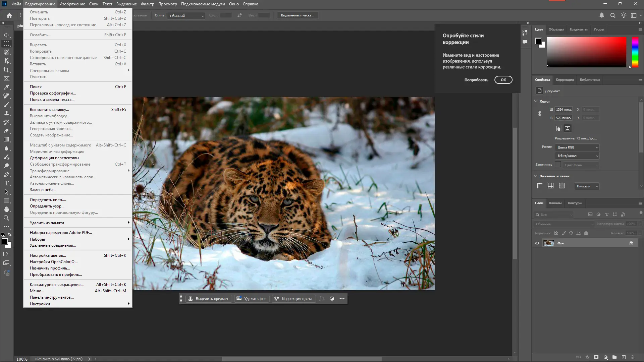Click the Удалить фон button
Screen dimensions: 644x362
pyautogui.click(x=252, y=299)
